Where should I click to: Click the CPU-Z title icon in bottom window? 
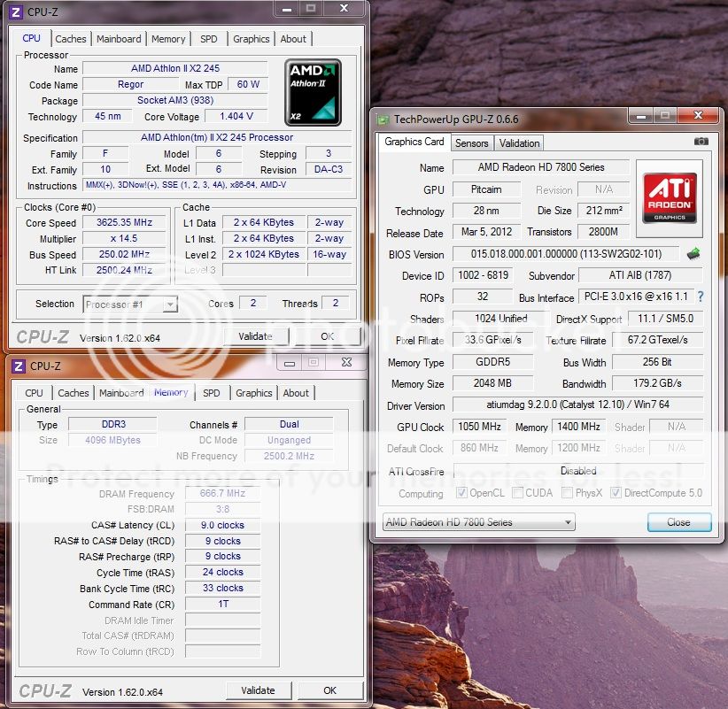tap(19, 366)
